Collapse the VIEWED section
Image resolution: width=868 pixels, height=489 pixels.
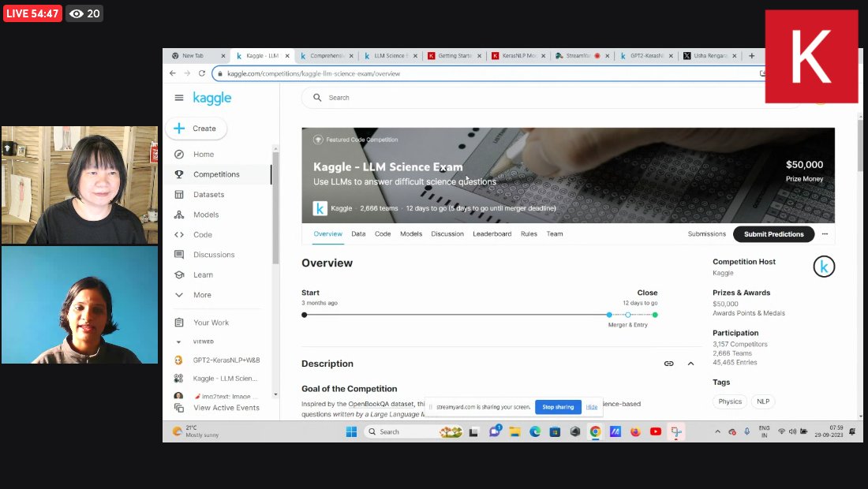[178, 342]
